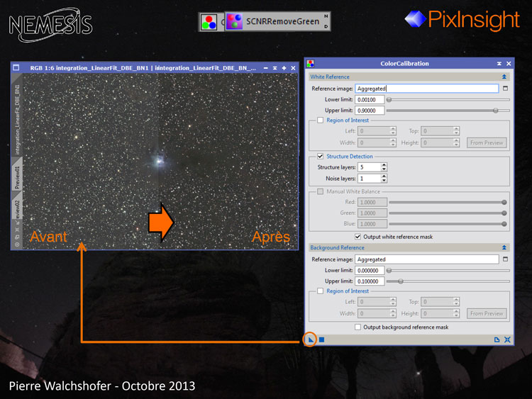Maximize the integration image window
Image resolution: width=532 pixels, height=399 pixels.
[284, 68]
